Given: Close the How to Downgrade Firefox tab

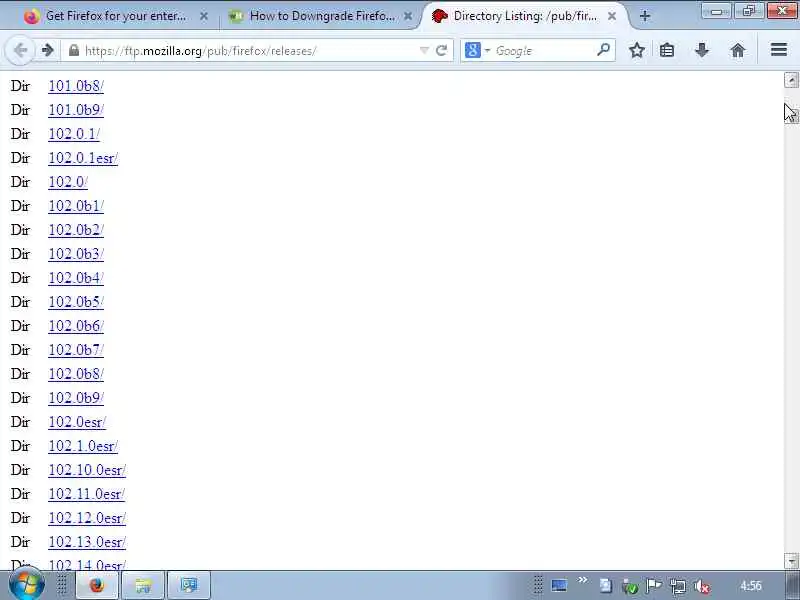Looking at the screenshot, I should [408, 16].
